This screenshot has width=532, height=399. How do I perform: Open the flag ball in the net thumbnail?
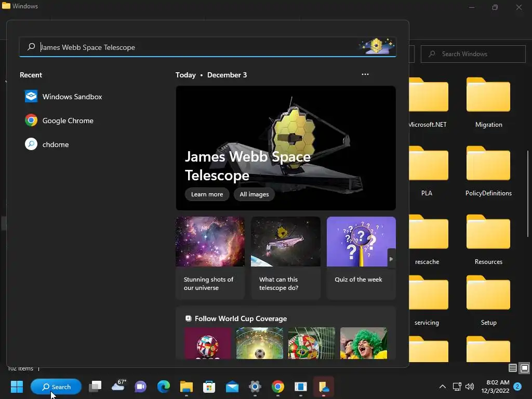tap(312, 343)
